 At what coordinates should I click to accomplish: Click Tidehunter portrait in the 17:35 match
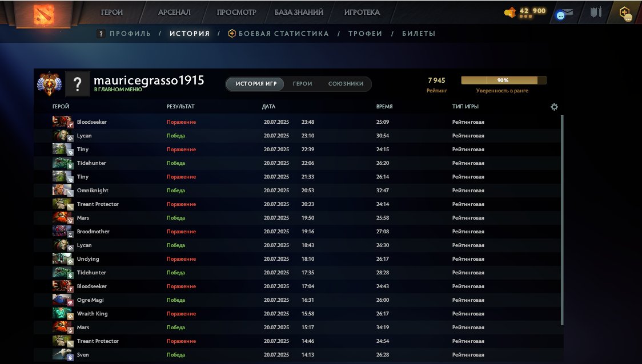point(63,273)
